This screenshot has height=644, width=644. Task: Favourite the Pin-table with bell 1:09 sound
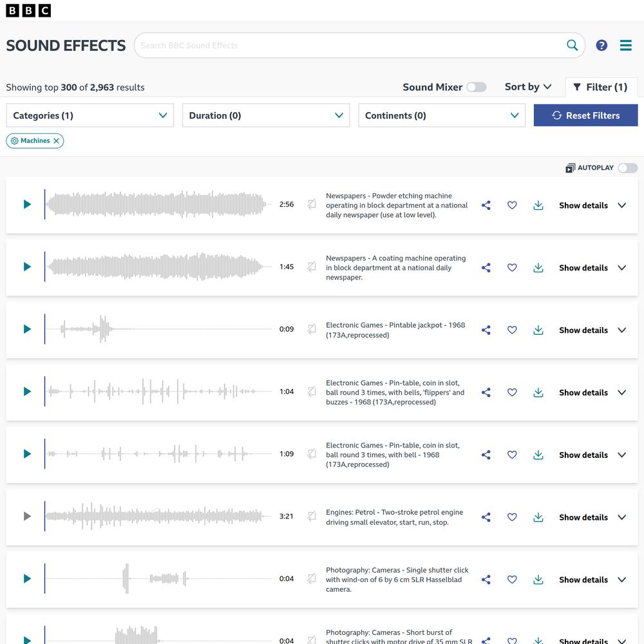pyautogui.click(x=512, y=455)
